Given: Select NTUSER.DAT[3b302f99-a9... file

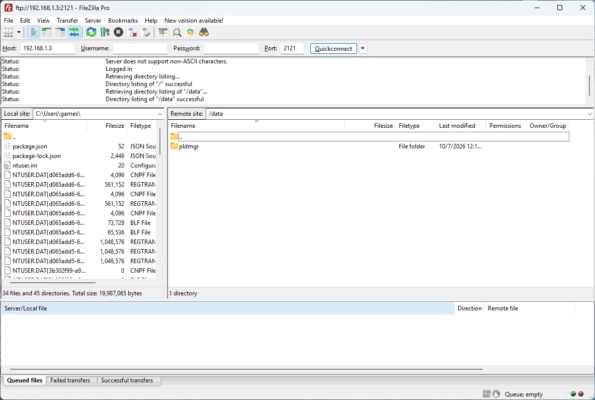Looking at the screenshot, I should tap(80, 271).
